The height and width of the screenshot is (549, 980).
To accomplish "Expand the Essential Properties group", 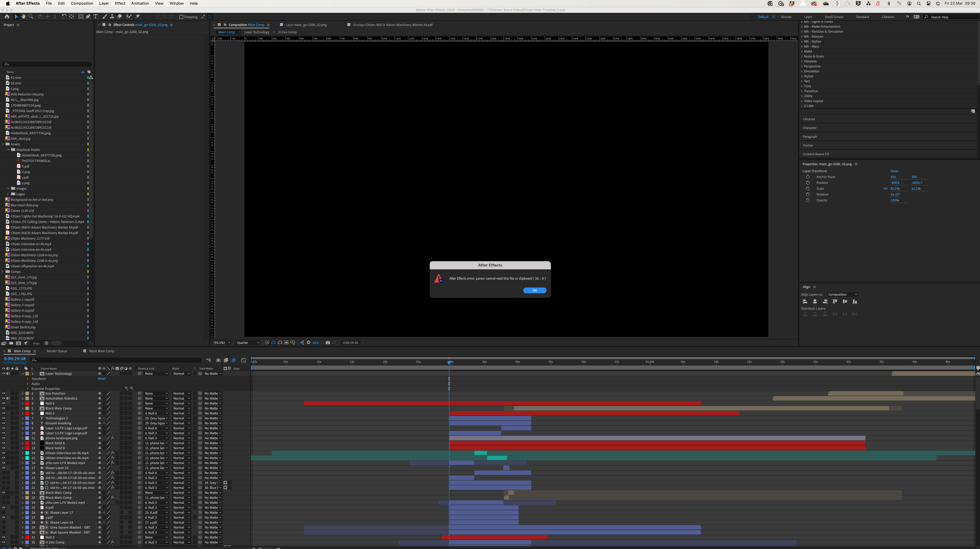I will (x=28, y=389).
